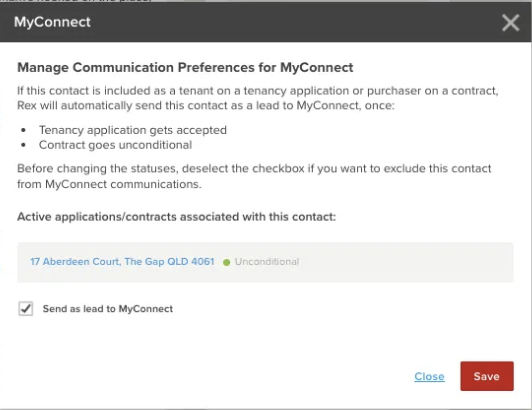This screenshot has height=410, width=532.
Task: Click the 'Send as lead to MyConnect' label text
Action: (x=108, y=309)
